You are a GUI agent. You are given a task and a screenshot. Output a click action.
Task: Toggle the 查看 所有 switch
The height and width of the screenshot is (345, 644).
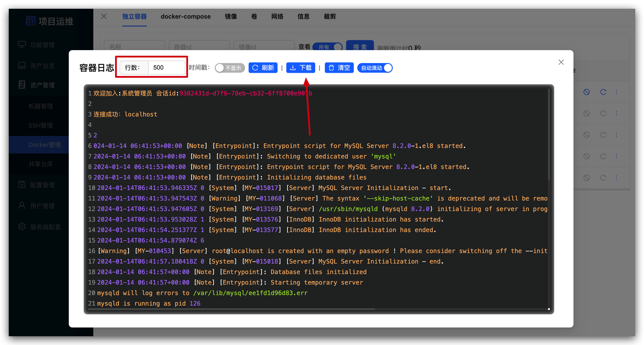coord(327,47)
